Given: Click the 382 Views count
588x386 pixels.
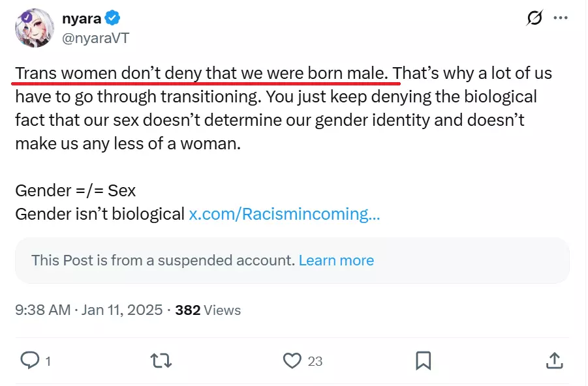Looking at the screenshot, I should point(208,310).
